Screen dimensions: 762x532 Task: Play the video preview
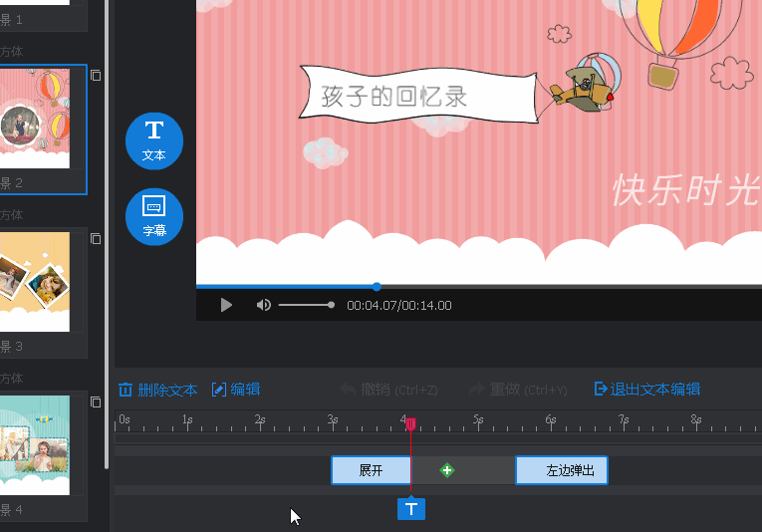(226, 305)
